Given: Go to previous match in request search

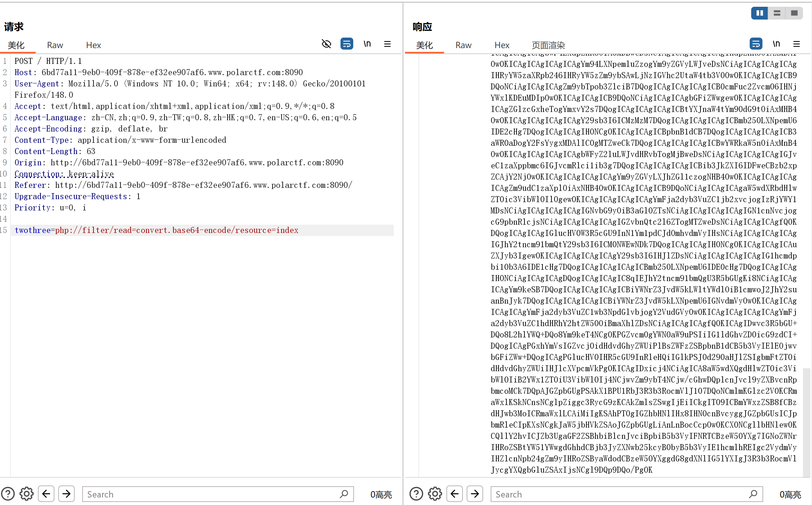Looking at the screenshot, I should tap(46, 494).
